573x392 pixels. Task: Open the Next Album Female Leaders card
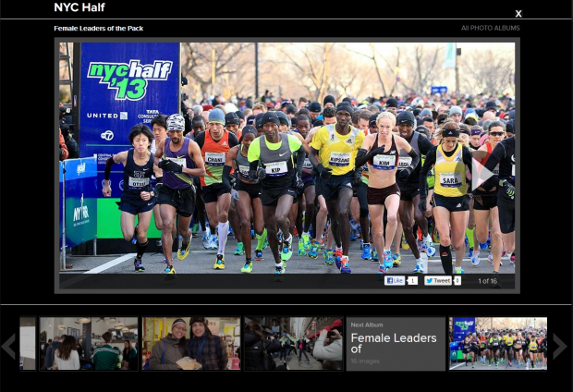click(396, 344)
